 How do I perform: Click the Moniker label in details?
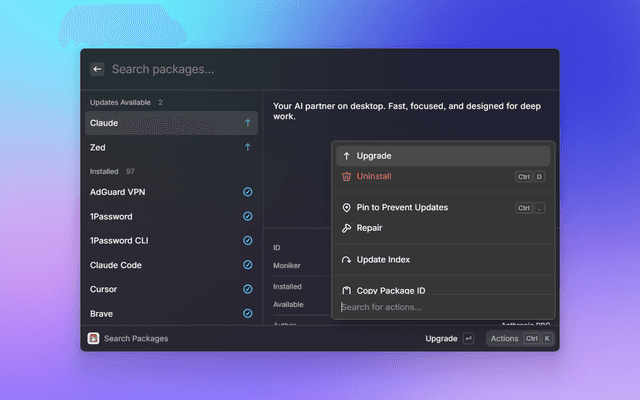coord(287,266)
